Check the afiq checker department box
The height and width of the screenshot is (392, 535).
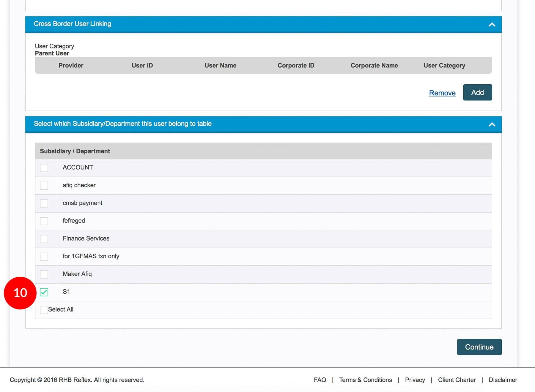pyautogui.click(x=44, y=186)
